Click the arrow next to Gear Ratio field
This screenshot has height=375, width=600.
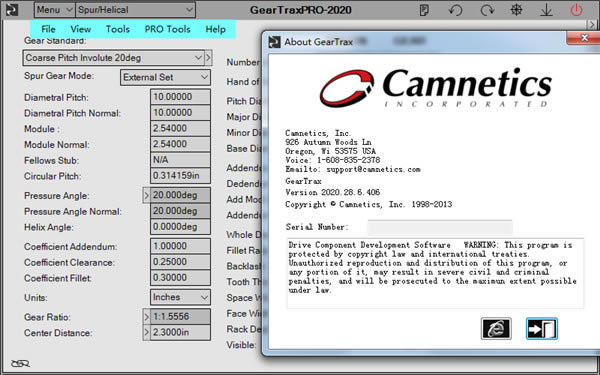(146, 316)
